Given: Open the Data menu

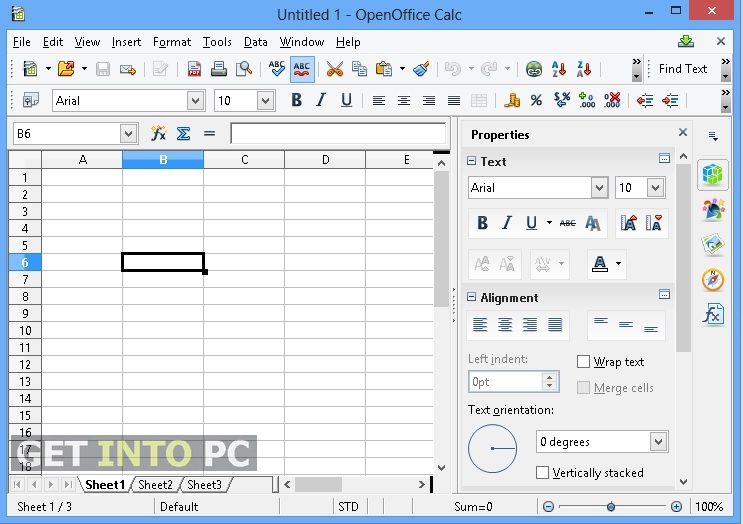Looking at the screenshot, I should [x=256, y=42].
